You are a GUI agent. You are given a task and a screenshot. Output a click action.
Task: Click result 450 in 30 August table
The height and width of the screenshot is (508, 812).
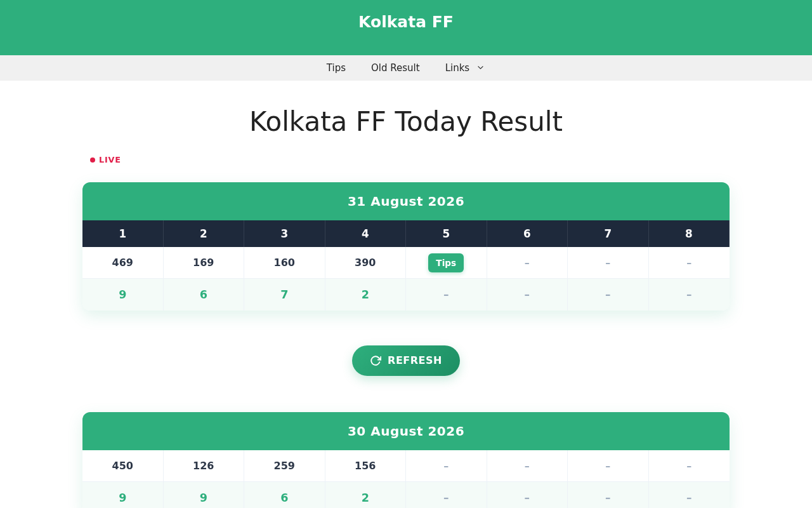[122, 466]
